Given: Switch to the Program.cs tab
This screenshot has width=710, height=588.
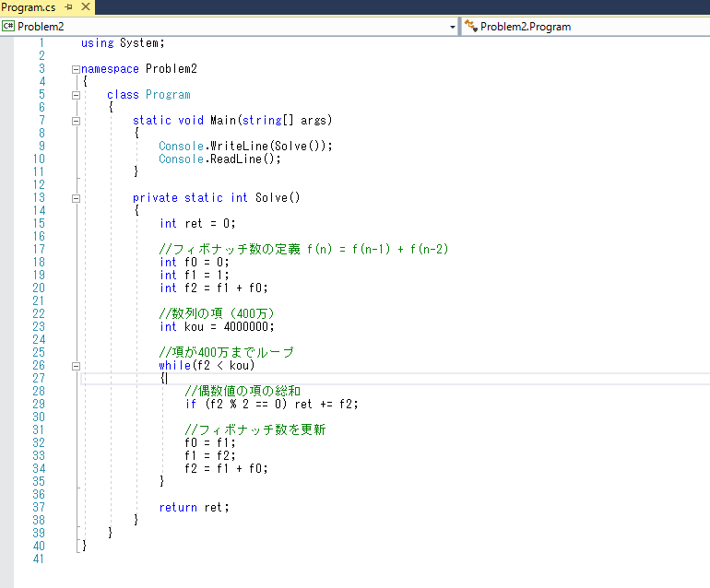Looking at the screenshot, I should (x=29, y=7).
